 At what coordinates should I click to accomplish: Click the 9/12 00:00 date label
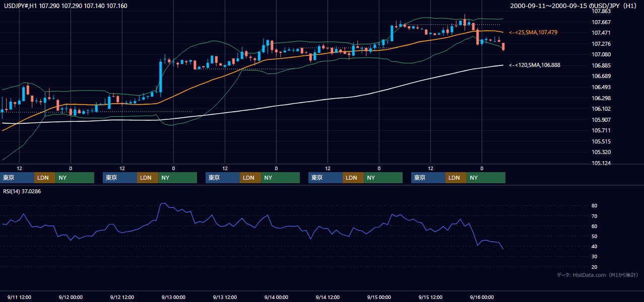point(71,297)
